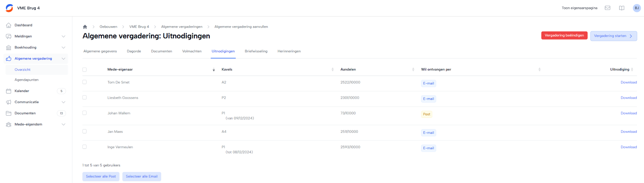
Task: Click the Boekhouding bank icon in sidebar
Action: [8, 47]
